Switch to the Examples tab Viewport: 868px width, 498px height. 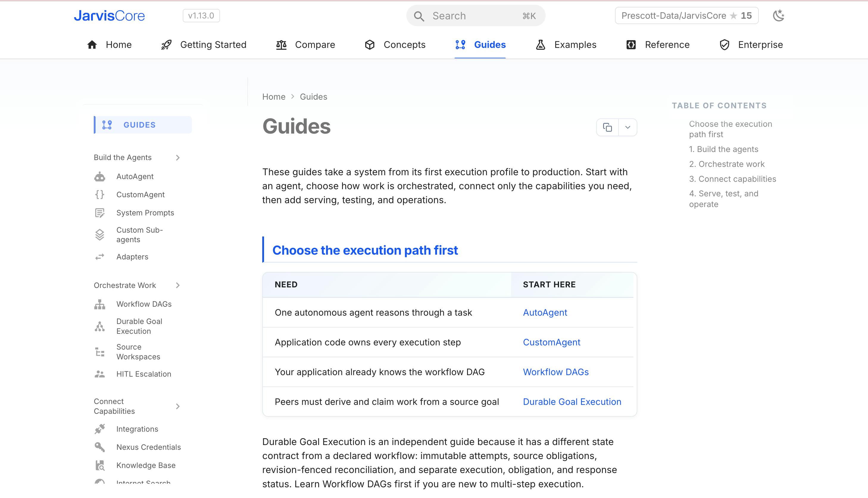pos(566,45)
